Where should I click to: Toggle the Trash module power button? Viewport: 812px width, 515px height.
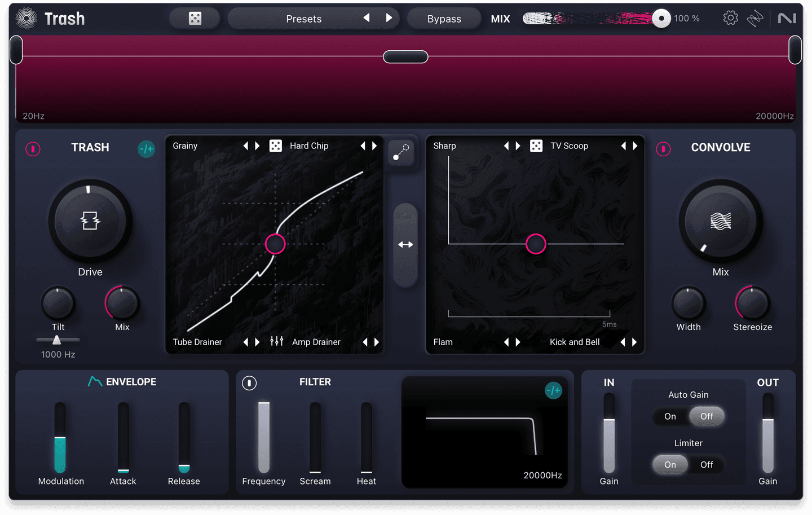click(x=33, y=149)
